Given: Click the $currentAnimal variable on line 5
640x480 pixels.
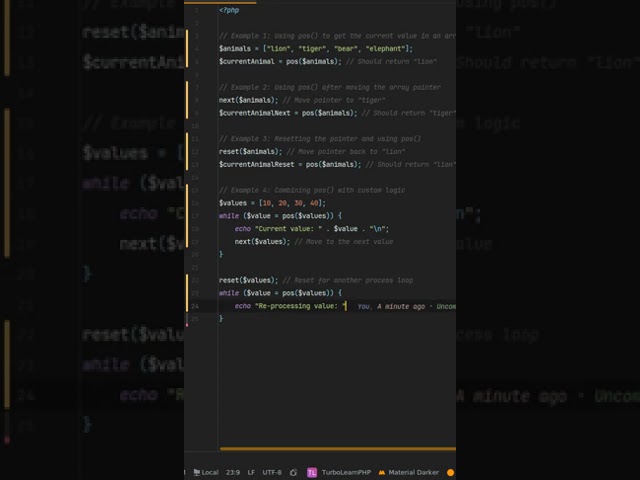Looking at the screenshot, I should (247, 62).
